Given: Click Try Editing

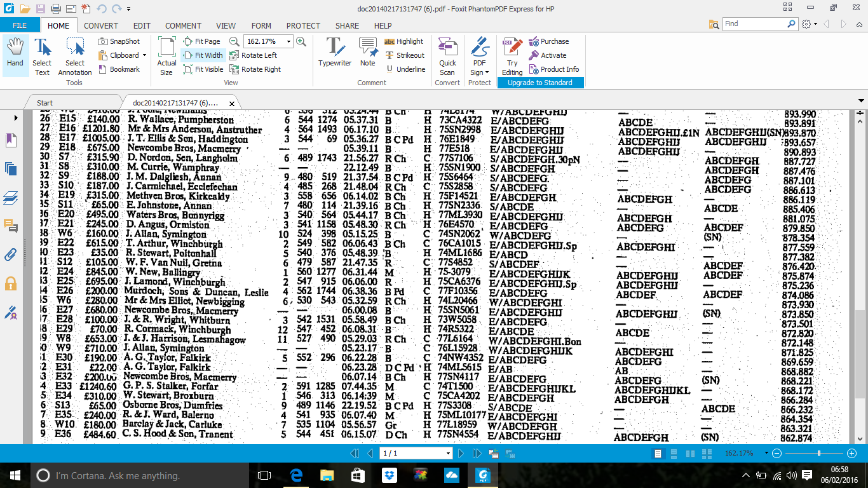Looking at the screenshot, I should click(512, 56).
